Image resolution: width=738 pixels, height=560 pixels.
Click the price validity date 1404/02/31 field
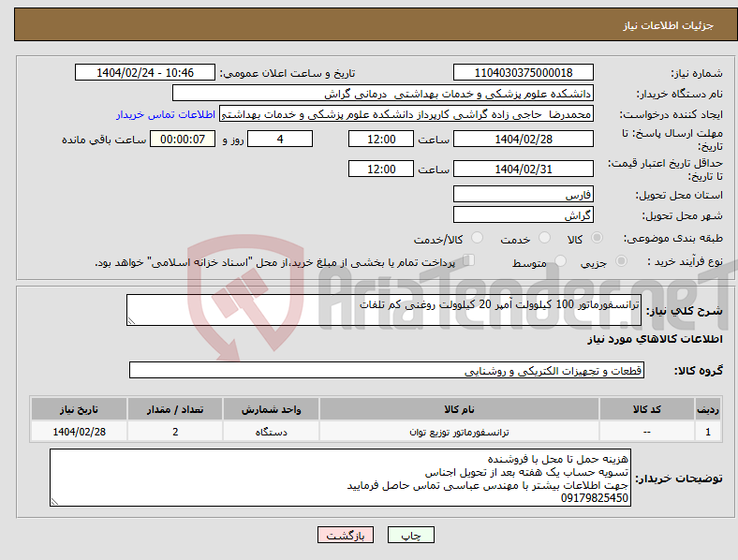point(523,169)
